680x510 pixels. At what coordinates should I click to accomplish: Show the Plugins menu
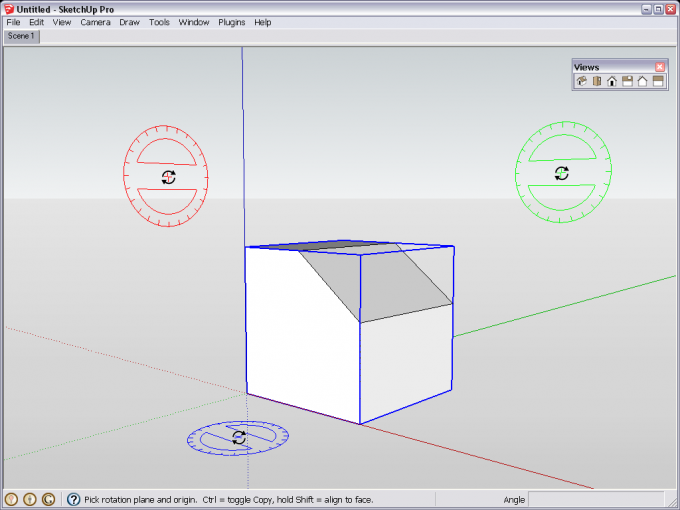pos(231,22)
